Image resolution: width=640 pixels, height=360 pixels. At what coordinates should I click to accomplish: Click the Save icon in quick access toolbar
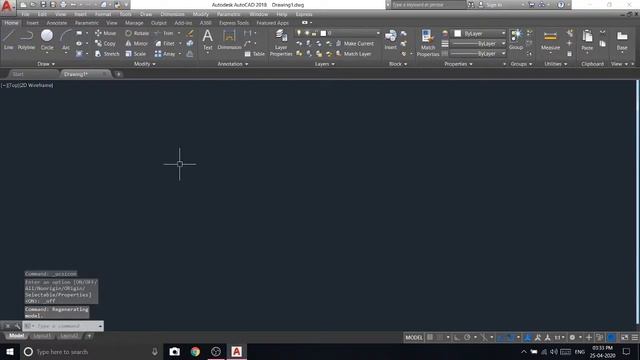43,4
